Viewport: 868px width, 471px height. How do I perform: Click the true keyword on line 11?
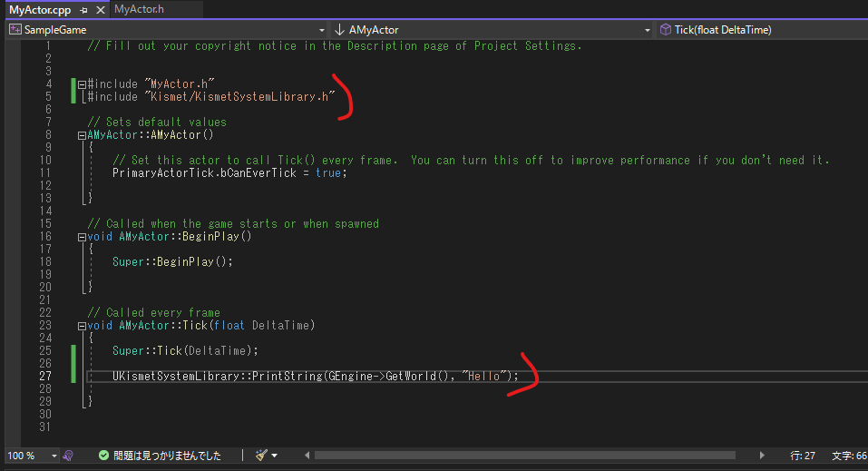[x=327, y=173]
